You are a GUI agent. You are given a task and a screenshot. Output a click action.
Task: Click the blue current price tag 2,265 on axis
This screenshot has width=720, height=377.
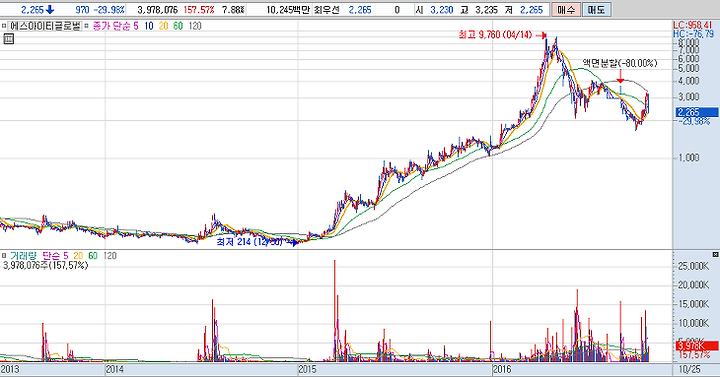[697, 112]
